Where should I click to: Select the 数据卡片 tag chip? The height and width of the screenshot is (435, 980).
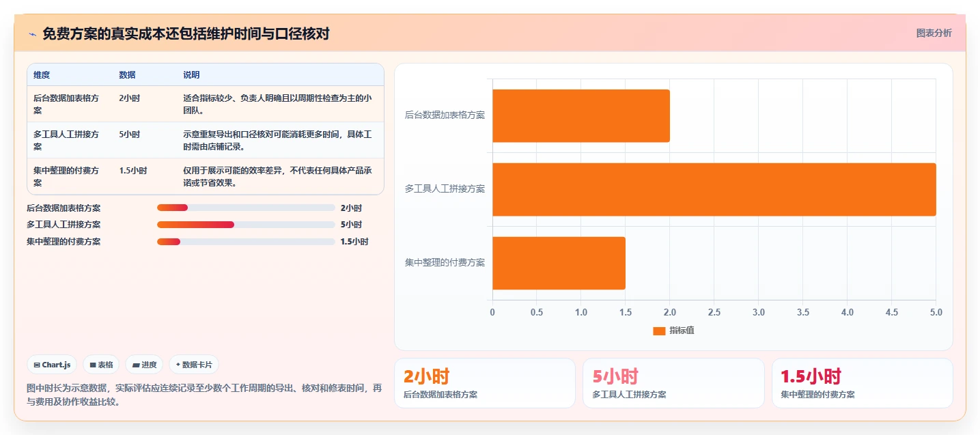194,365
